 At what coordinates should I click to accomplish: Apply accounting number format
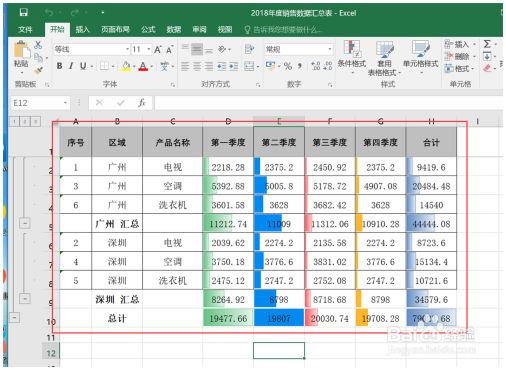point(270,66)
